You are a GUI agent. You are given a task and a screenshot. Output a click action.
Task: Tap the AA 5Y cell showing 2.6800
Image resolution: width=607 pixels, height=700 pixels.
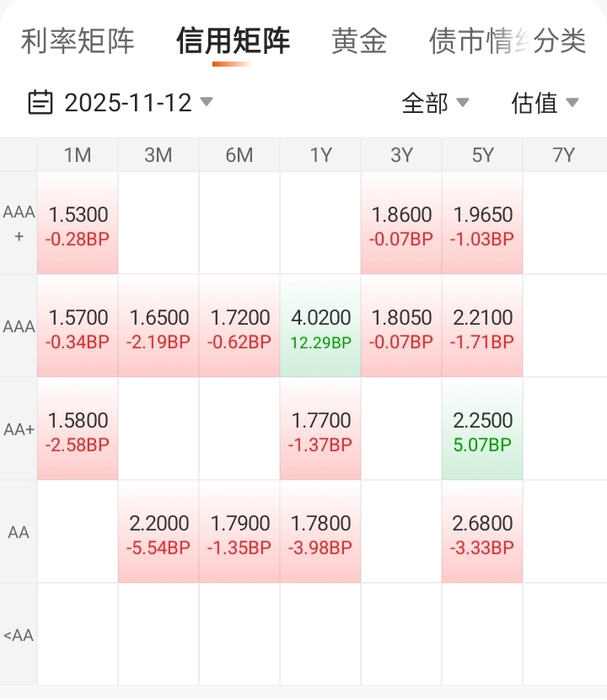coord(482,533)
